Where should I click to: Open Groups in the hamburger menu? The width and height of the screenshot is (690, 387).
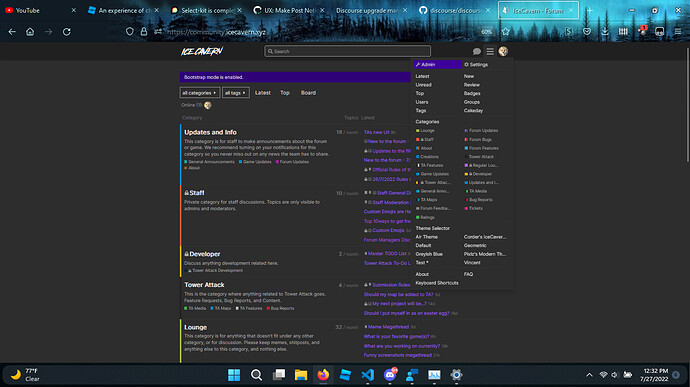click(471, 102)
